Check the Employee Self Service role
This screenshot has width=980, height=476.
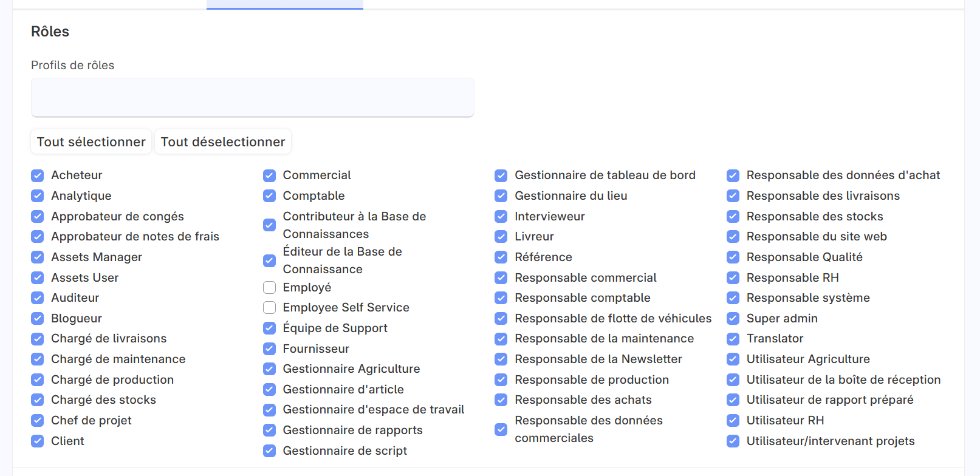269,308
